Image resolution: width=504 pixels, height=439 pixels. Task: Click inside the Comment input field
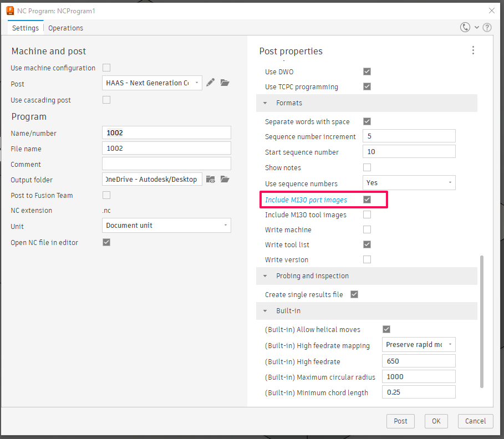pos(166,163)
